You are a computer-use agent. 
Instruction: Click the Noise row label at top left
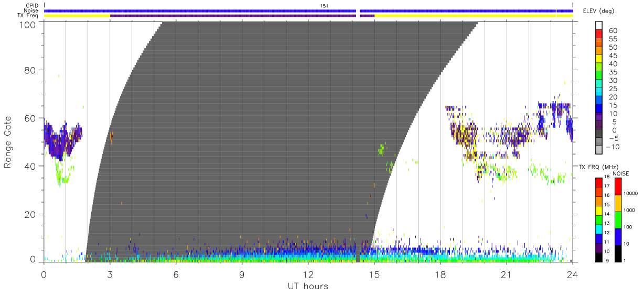tap(31, 10)
